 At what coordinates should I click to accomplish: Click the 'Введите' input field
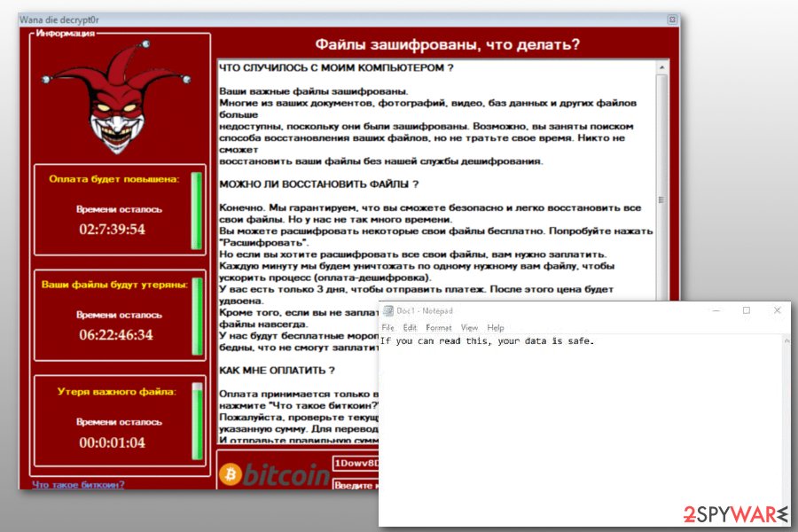pyautogui.click(x=356, y=485)
